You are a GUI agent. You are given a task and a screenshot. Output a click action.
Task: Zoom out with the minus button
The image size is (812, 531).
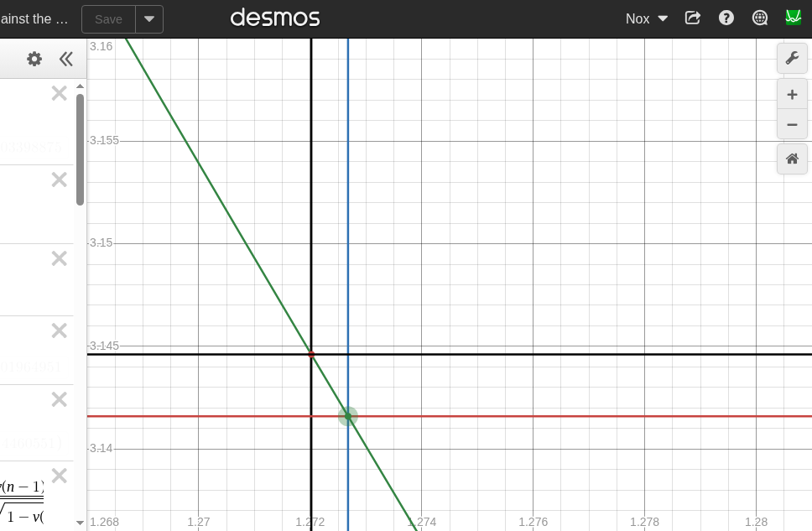pyautogui.click(x=792, y=124)
